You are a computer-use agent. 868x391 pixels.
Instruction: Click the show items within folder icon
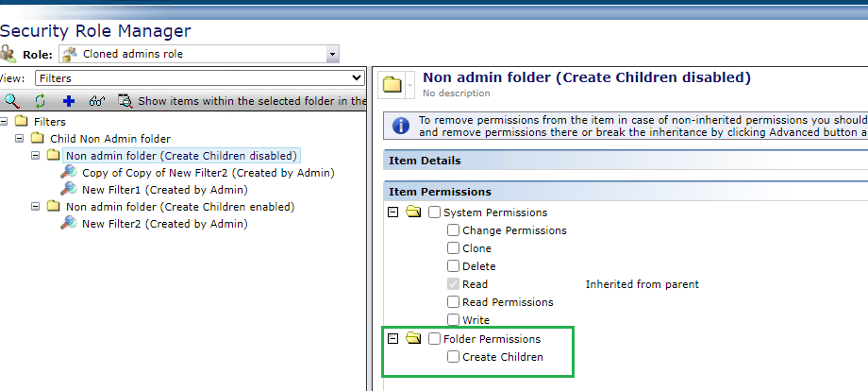coord(125,100)
